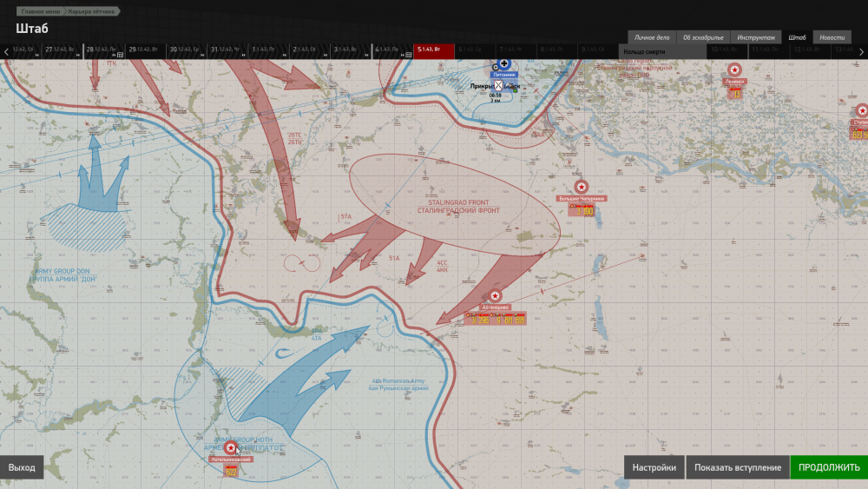Click fast-forward icon on 27.12.42 day
The height and width of the screenshot is (489, 868).
click(x=78, y=55)
